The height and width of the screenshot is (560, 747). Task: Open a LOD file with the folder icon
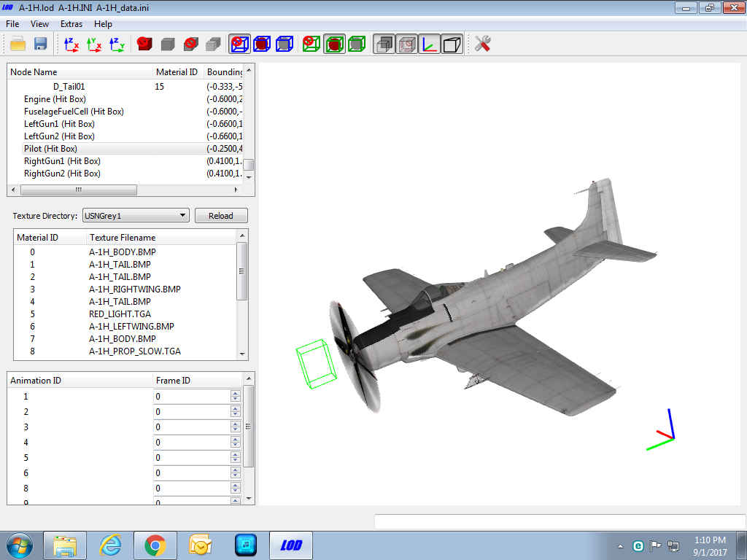click(18, 44)
